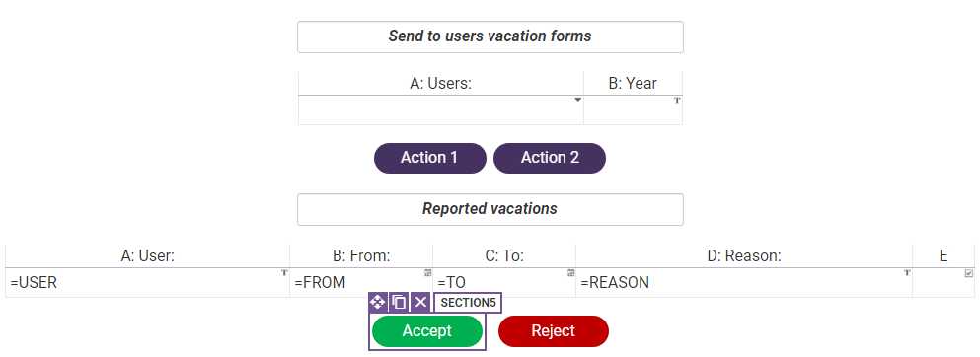Delete SECTION5 using the X icon
This screenshot has width=980, height=357.
(420, 303)
